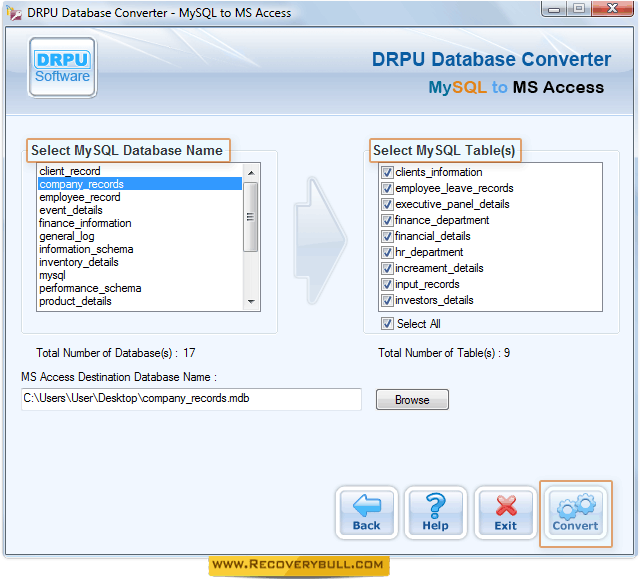The height and width of the screenshot is (579, 640).
Task: Go Back using the blue arrow button
Action: (367, 513)
